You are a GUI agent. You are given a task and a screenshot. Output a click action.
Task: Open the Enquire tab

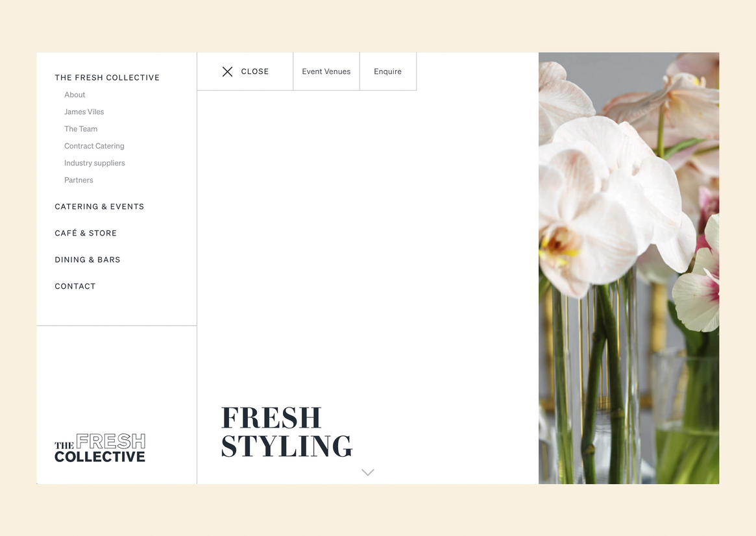click(x=387, y=71)
